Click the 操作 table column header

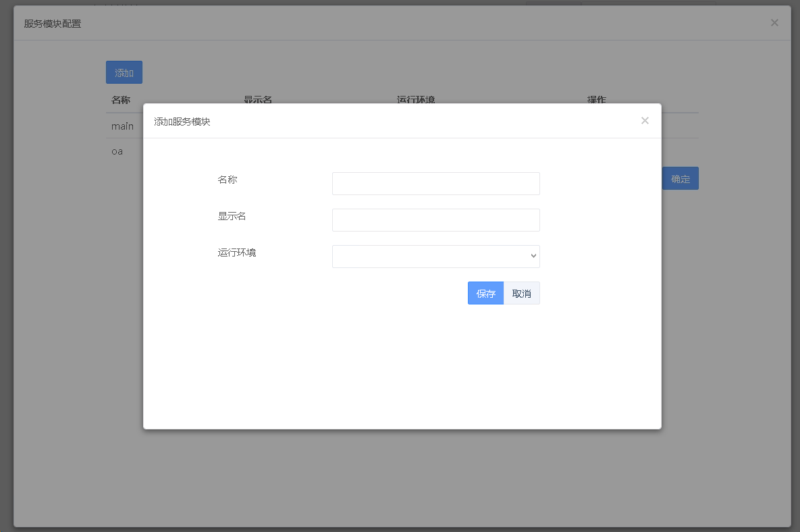[x=597, y=100]
